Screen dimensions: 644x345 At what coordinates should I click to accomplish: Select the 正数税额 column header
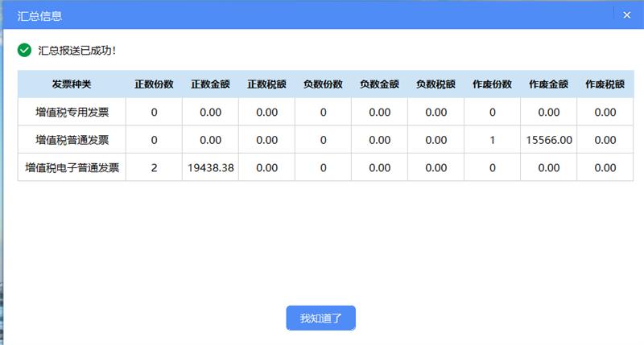(266, 84)
